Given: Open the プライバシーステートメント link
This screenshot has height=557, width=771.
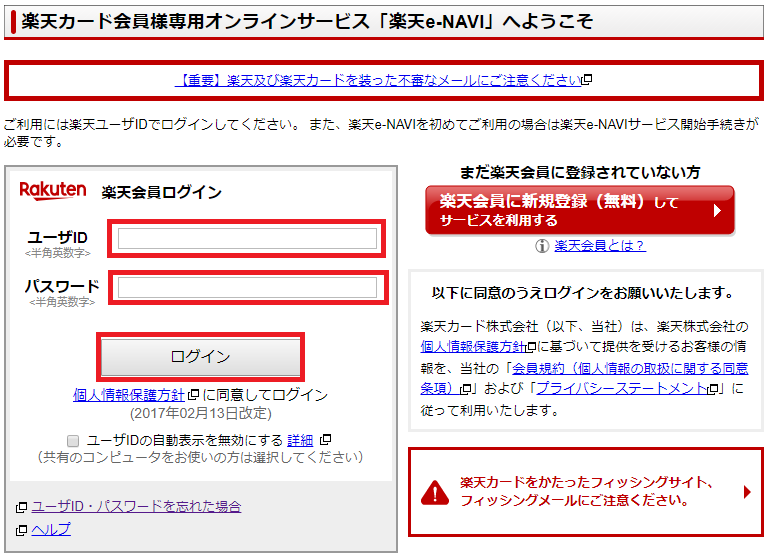Looking at the screenshot, I should tap(622, 388).
